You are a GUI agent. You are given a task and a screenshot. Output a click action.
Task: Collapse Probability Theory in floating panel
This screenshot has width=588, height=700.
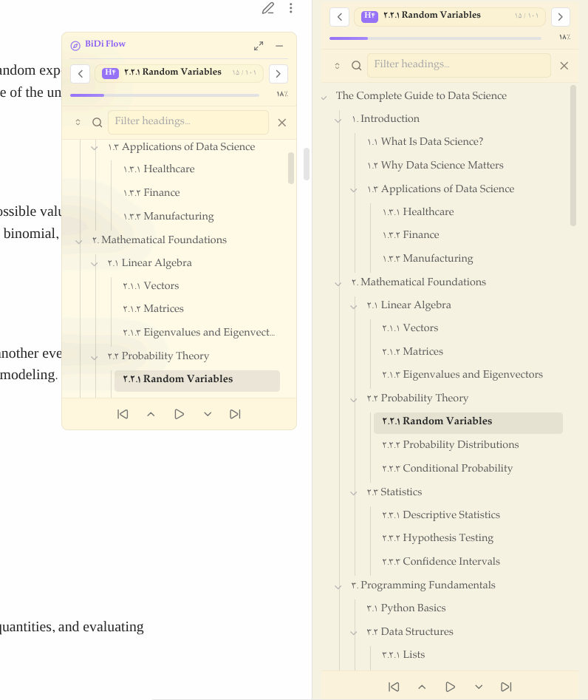click(94, 357)
